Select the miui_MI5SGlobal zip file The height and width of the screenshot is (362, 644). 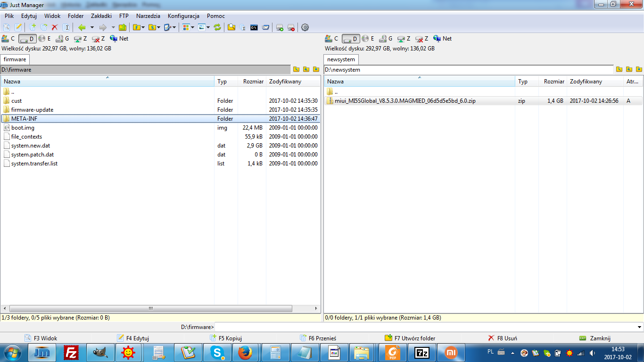click(x=405, y=101)
